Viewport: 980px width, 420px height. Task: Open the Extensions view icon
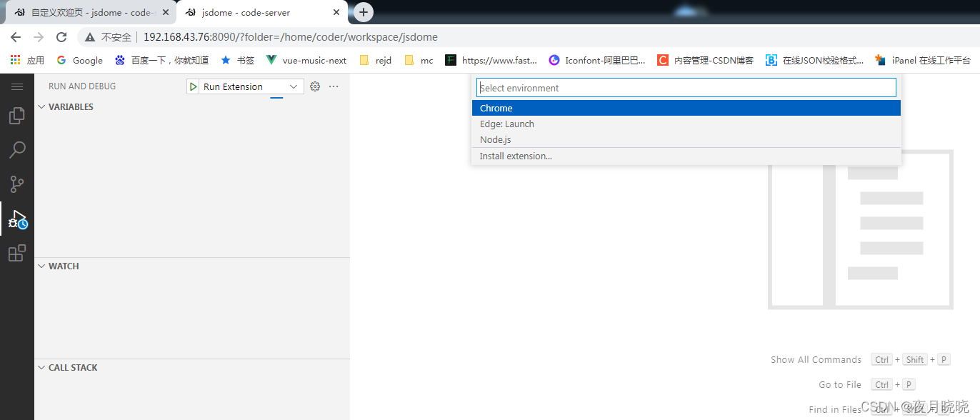point(17,253)
